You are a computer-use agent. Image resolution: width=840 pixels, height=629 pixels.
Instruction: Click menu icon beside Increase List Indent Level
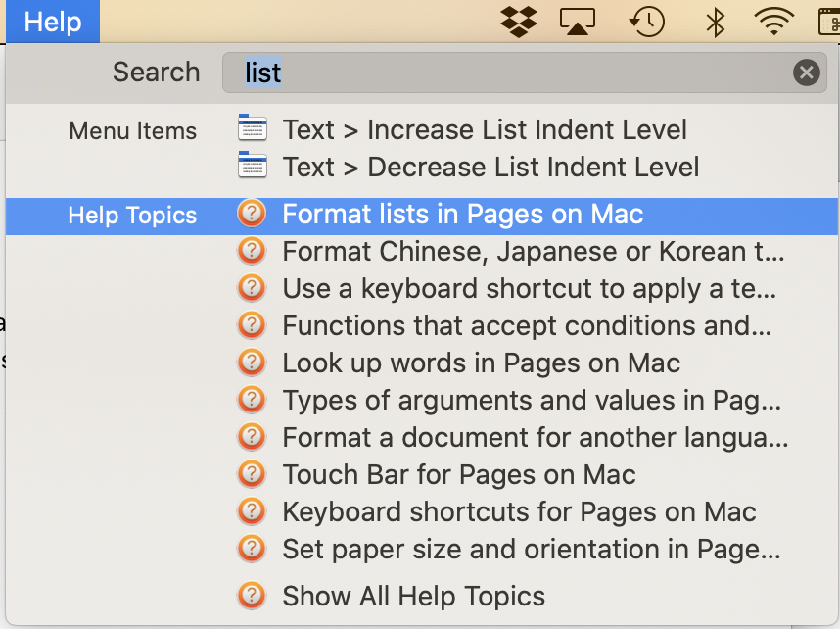tap(253, 127)
